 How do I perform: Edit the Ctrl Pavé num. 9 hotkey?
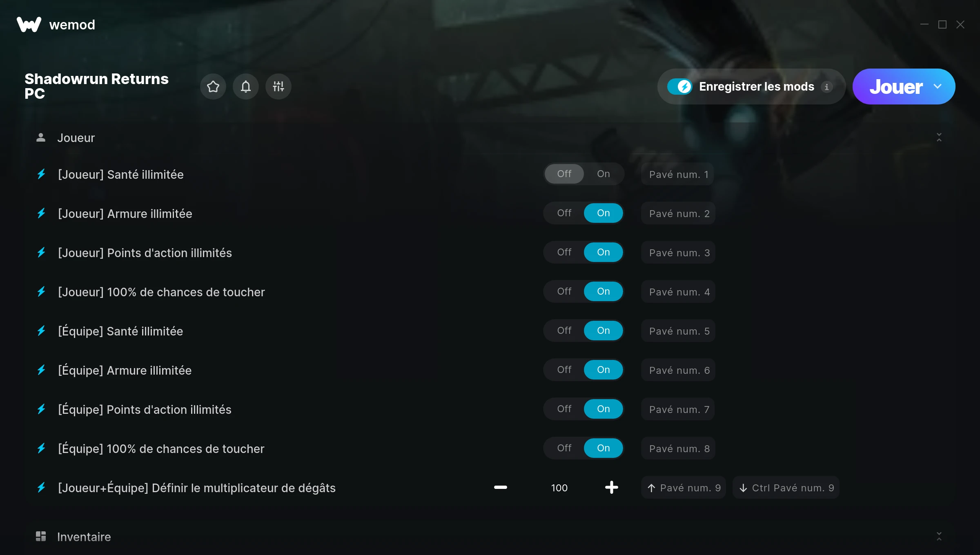[x=786, y=488]
